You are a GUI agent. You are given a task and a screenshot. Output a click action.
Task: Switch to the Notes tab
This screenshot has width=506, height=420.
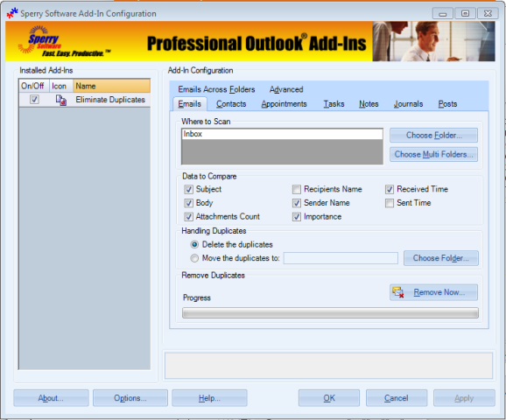(369, 104)
